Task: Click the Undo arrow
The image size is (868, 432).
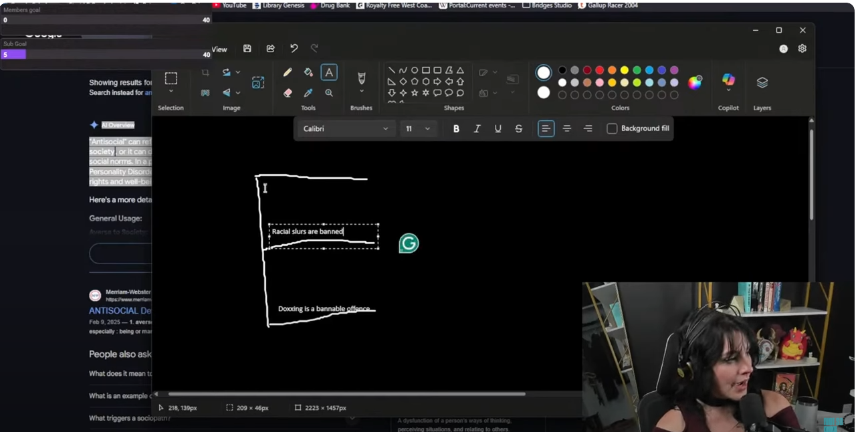Action: [x=294, y=48]
